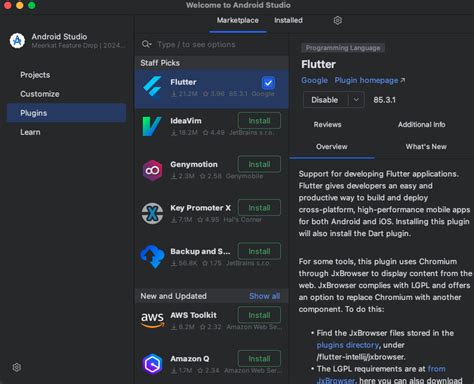
Task: Select the IdeaVim plugin name
Action: [186, 121]
